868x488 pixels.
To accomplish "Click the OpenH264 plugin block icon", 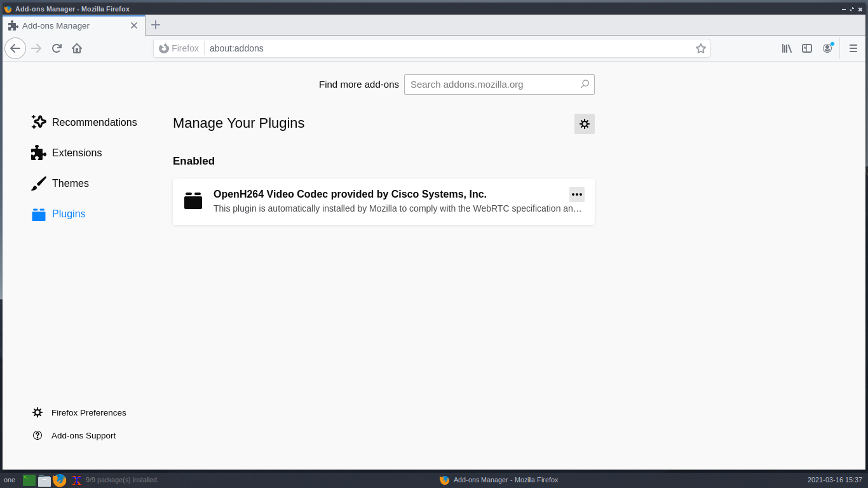I will coord(193,201).
